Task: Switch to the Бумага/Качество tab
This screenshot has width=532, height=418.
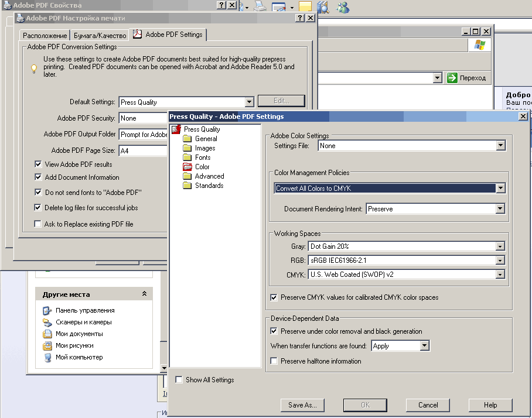Action: [x=100, y=35]
